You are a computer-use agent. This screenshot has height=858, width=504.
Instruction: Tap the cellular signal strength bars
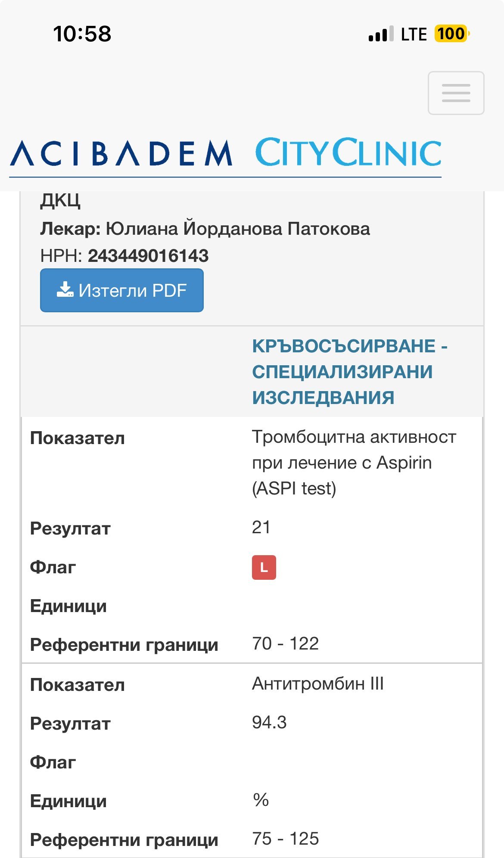(381, 34)
